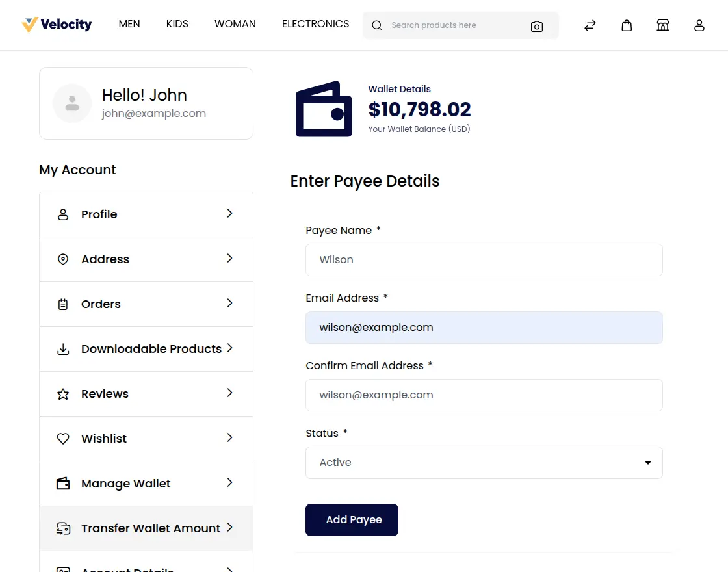The height and width of the screenshot is (572, 728).
Task: Expand the Orders chevron arrow
Action: click(229, 304)
